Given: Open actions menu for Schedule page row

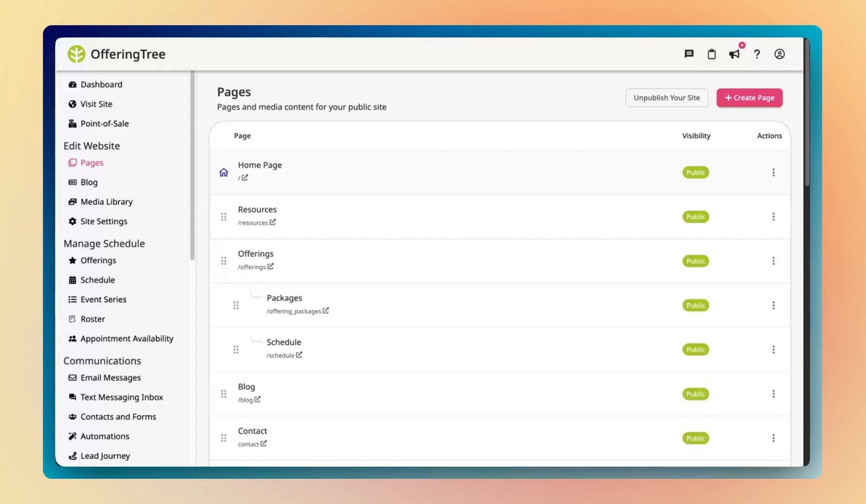Looking at the screenshot, I should 773,350.
